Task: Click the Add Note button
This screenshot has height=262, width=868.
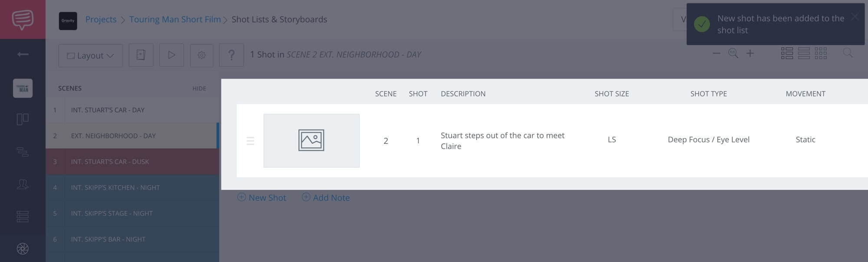Action: (325, 197)
